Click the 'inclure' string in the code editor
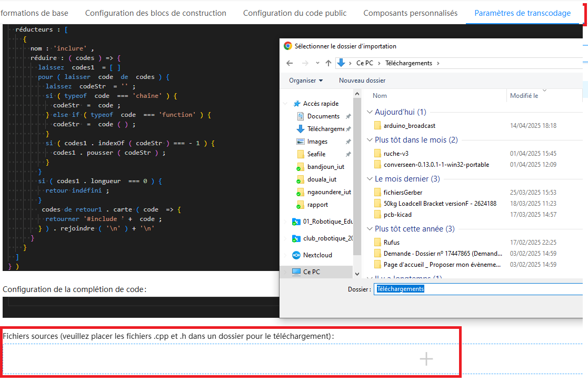Image resolution: width=588 pixels, height=382 pixels. pyautogui.click(x=70, y=48)
